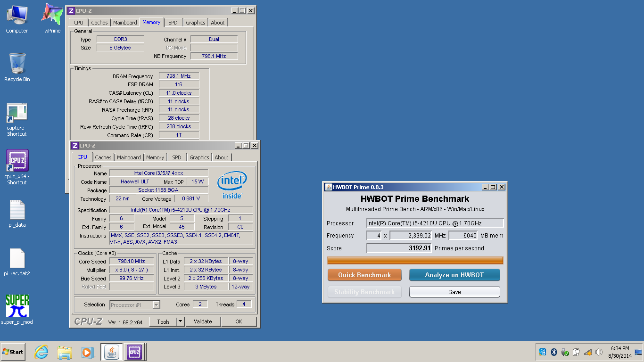The width and height of the screenshot is (644, 362).
Task: Click the Java icon in HWBOT Prime title bar
Action: click(x=328, y=187)
